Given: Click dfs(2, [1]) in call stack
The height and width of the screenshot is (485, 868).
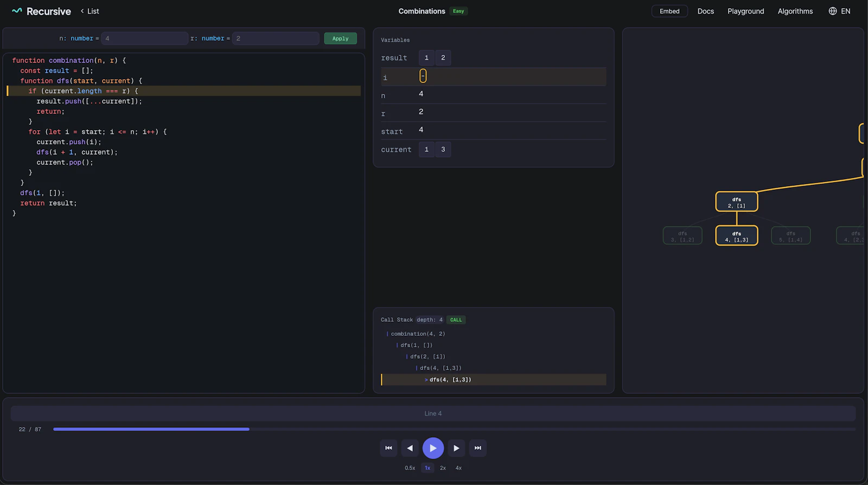Looking at the screenshot, I should point(427,356).
